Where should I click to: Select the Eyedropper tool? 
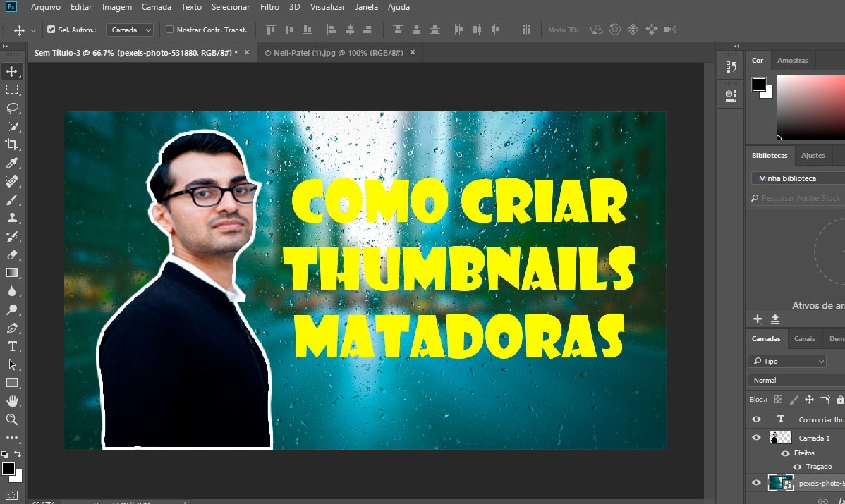pos(12,163)
